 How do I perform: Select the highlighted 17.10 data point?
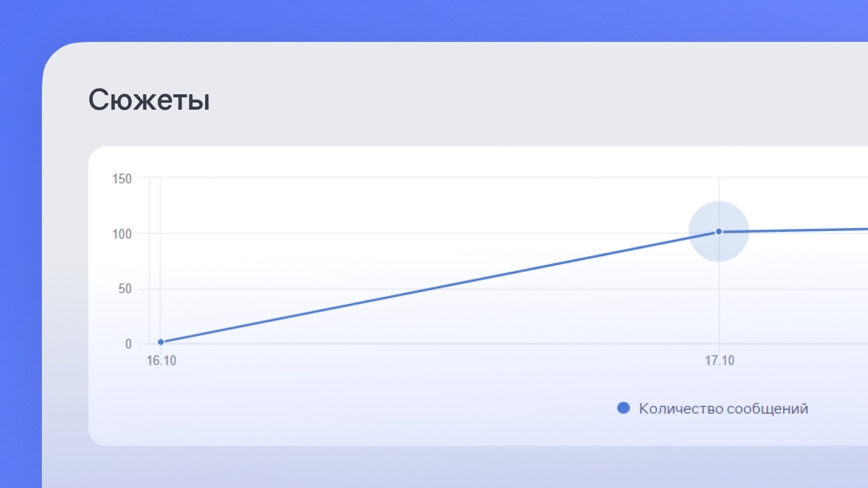718,232
